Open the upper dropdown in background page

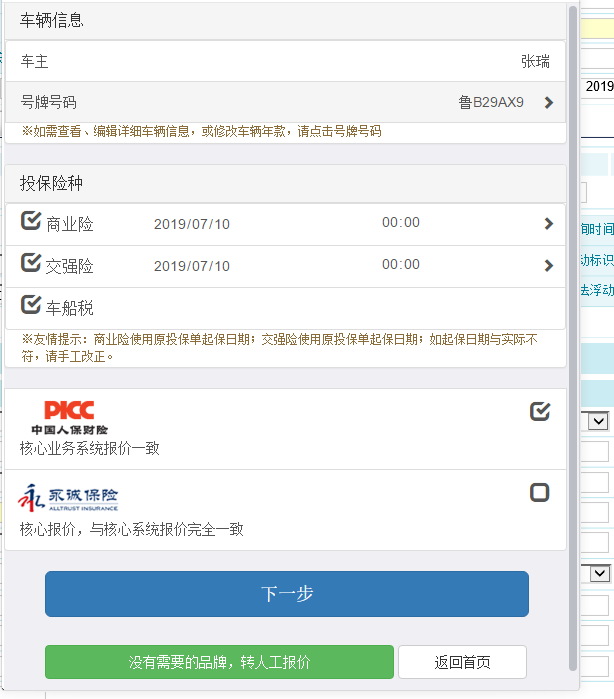pyautogui.click(x=598, y=421)
